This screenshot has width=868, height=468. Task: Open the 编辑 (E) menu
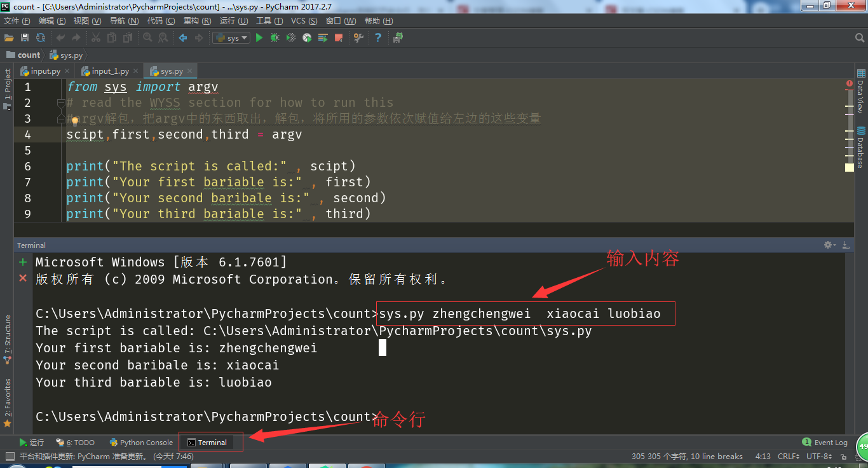(51, 21)
